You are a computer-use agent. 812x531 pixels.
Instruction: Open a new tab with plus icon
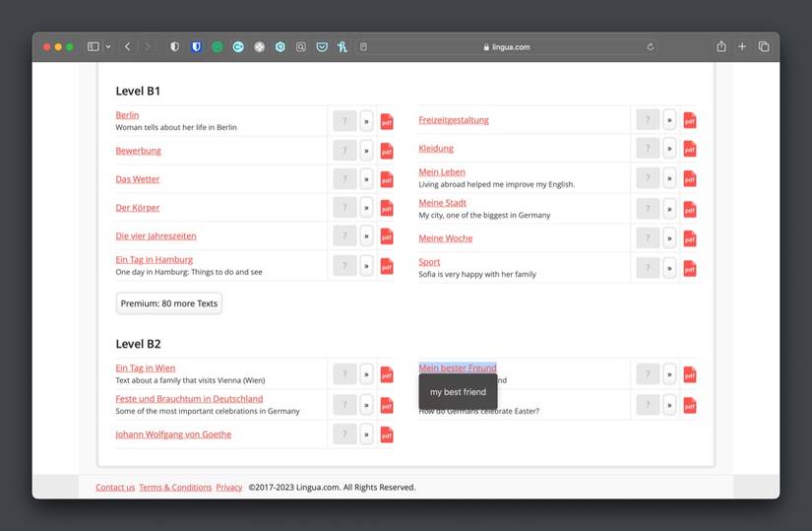tap(742, 46)
